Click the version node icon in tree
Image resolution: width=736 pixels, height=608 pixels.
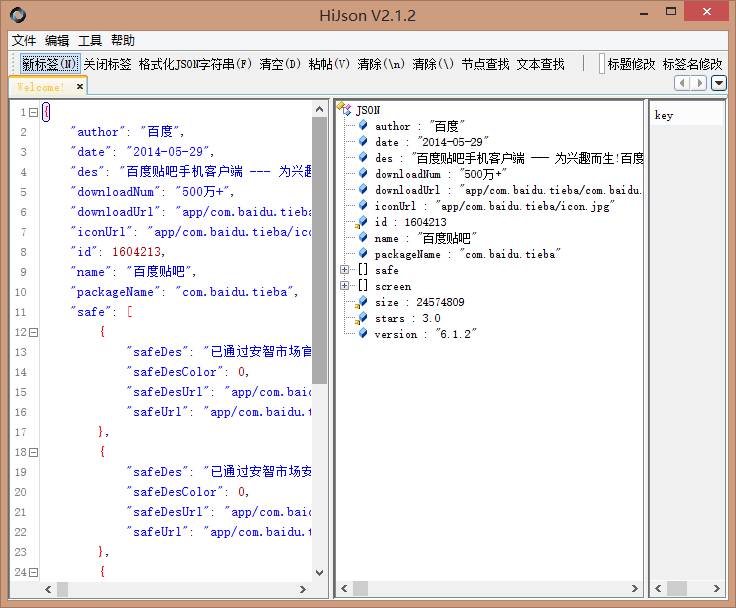363,333
